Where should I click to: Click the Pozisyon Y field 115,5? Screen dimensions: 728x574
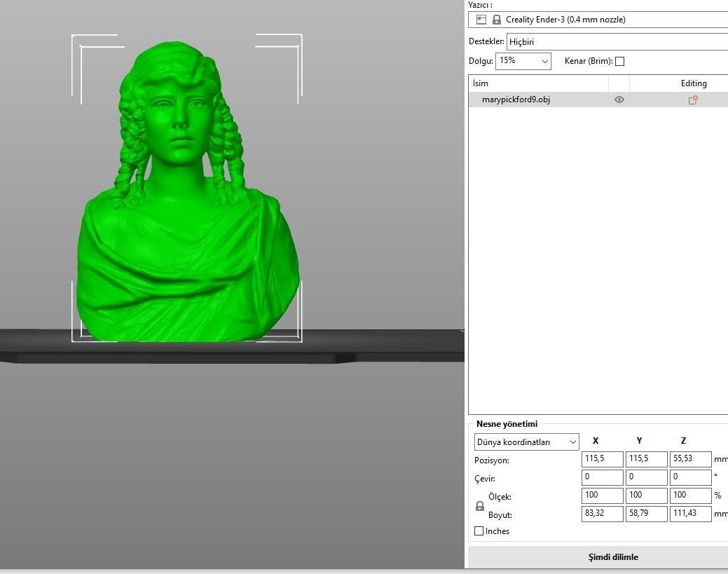click(x=646, y=459)
